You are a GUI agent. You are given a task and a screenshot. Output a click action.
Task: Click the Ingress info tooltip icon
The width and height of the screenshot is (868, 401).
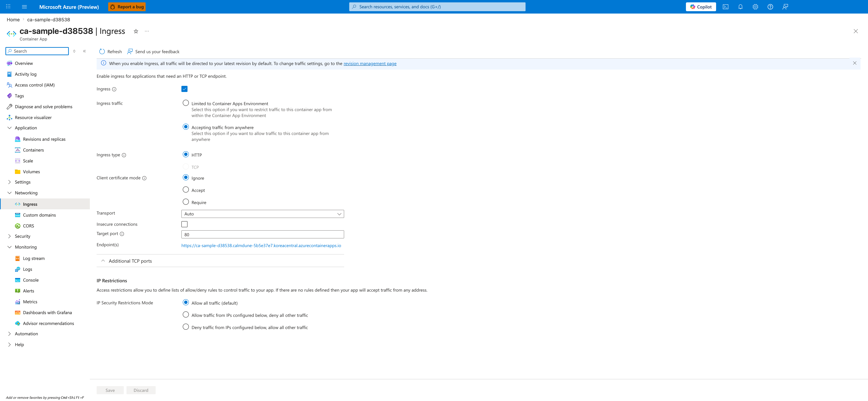(114, 89)
